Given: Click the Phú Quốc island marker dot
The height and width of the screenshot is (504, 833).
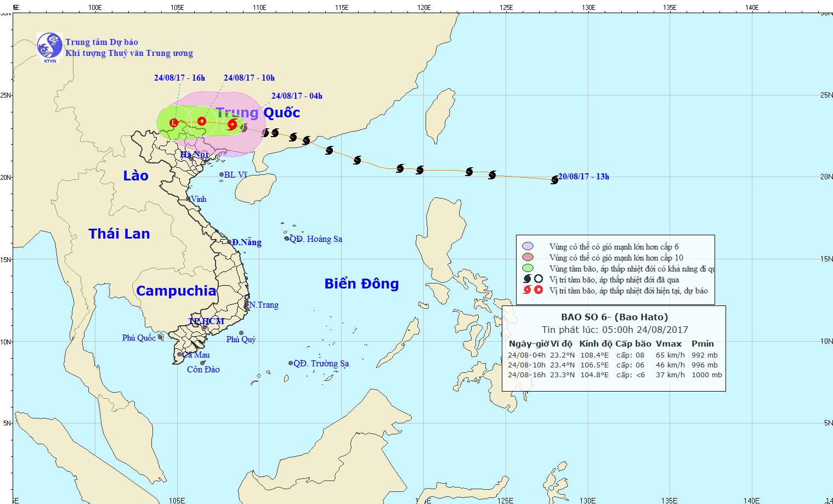Looking at the screenshot, I should click(x=160, y=337).
